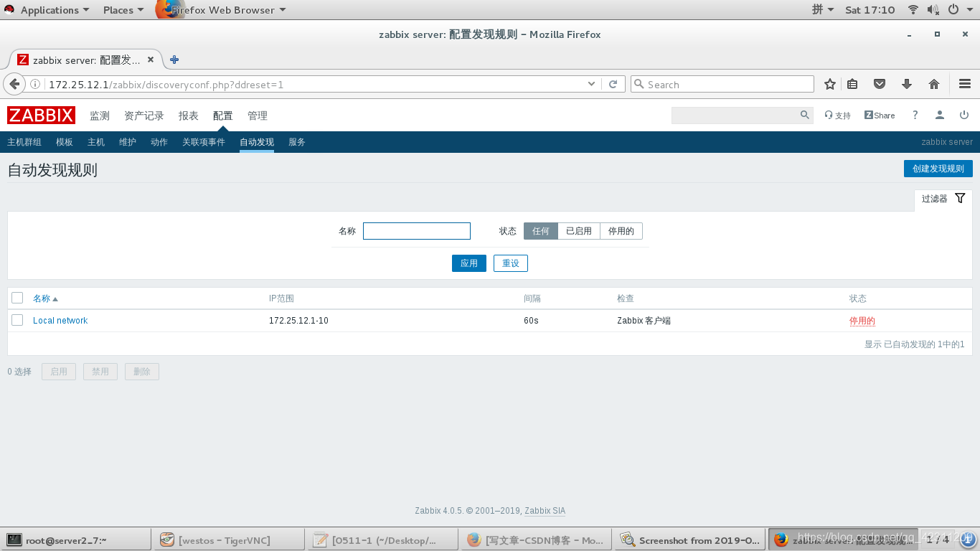Viewport: 980px width, 551px height.
Task: Click the site information icon in URL bar
Action: click(x=35, y=84)
